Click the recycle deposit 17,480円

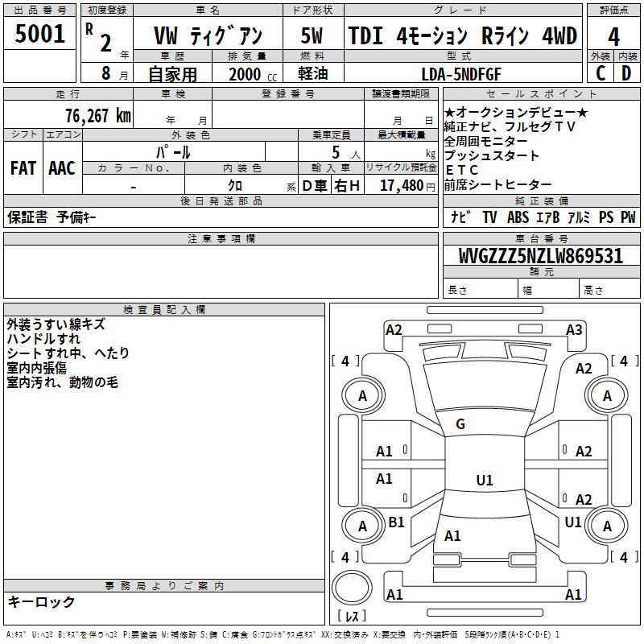407,186
